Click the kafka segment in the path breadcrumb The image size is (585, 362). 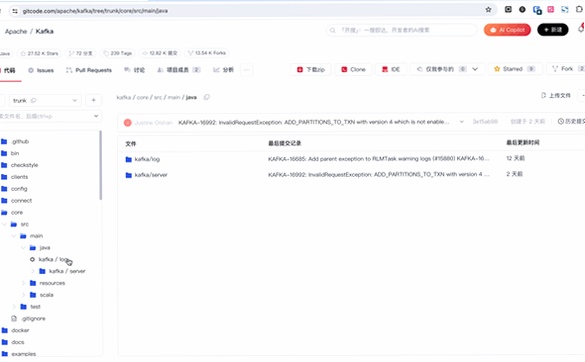124,97
